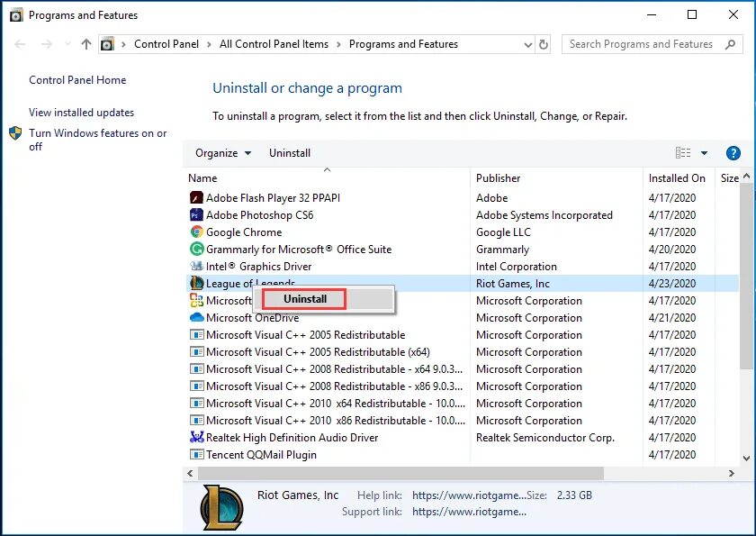This screenshot has width=756, height=536.
Task: Click the Control Panel icon in address bar
Action: tap(107, 44)
